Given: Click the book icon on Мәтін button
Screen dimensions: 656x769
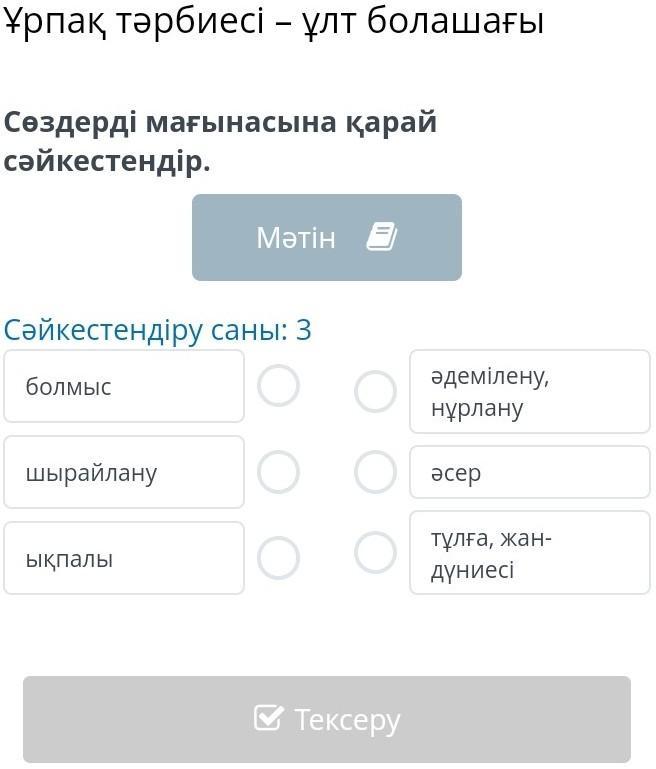Looking at the screenshot, I should click(x=382, y=237).
